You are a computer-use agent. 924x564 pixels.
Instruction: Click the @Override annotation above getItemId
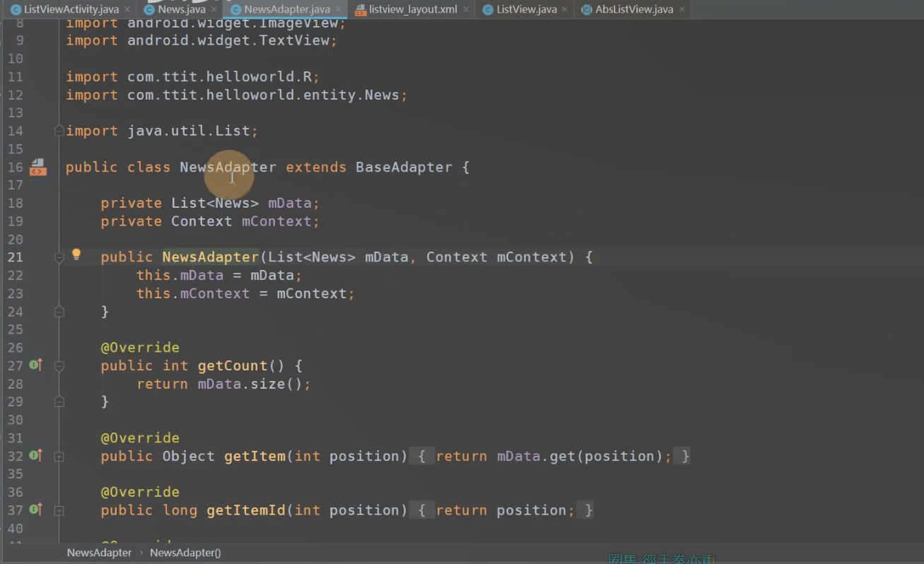point(140,492)
